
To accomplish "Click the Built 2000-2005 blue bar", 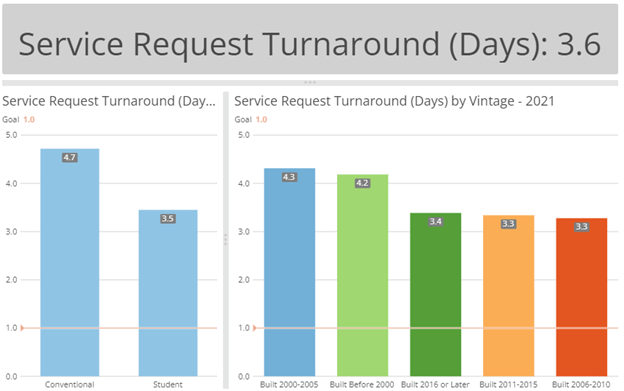I will click(x=289, y=272).
